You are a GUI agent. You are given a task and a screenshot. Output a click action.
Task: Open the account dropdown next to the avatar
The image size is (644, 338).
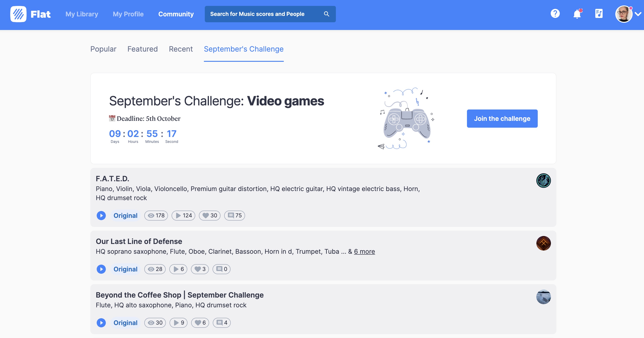coord(638,14)
